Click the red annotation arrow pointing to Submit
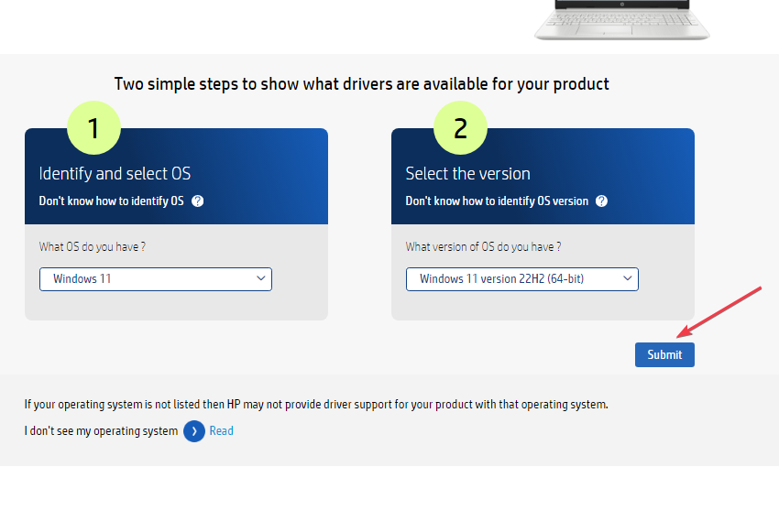The height and width of the screenshot is (532, 779). 719,312
